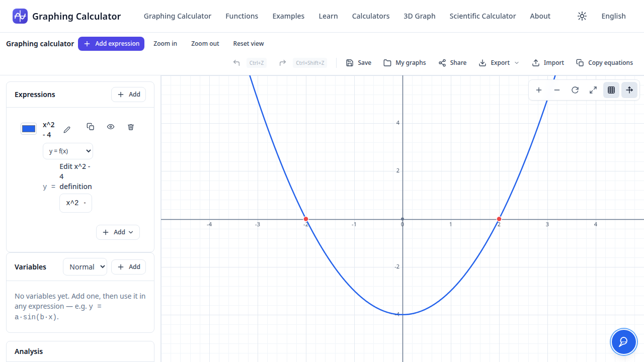Open the Normal variables mode dropdown
The height and width of the screenshot is (362, 644).
[x=85, y=267]
